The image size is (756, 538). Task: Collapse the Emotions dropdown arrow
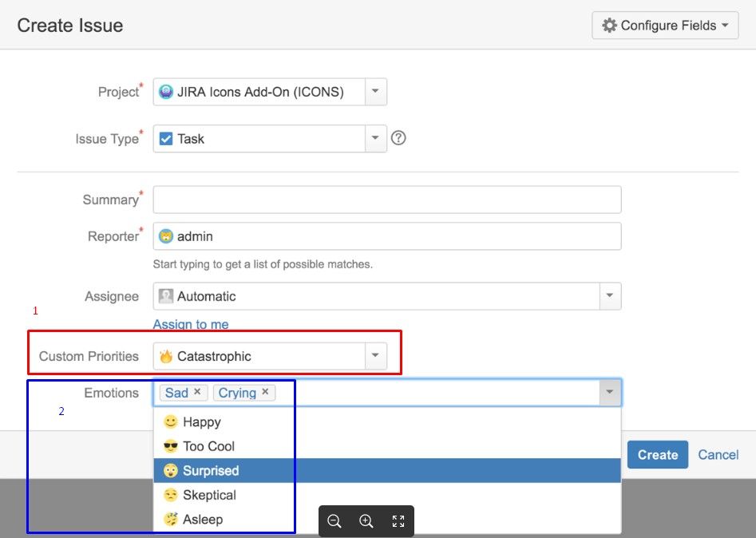(x=610, y=392)
